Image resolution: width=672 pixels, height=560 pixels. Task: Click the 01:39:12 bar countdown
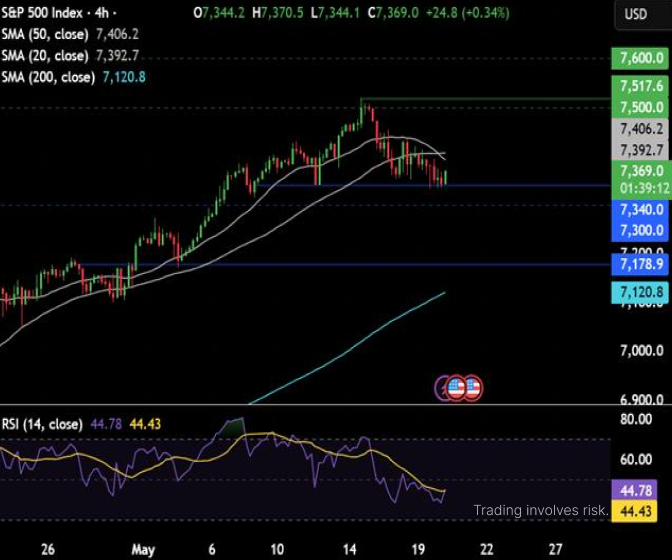(644, 189)
